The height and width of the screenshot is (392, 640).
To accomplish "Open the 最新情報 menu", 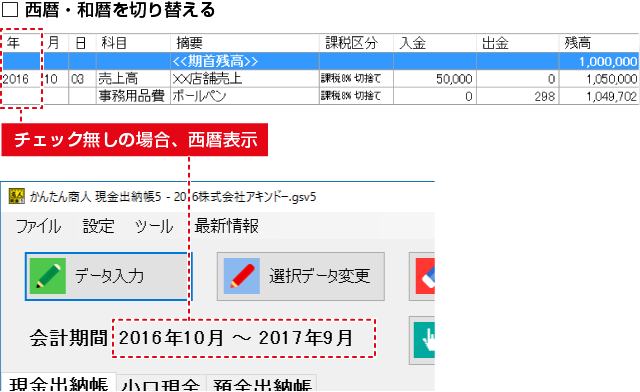I will pyautogui.click(x=227, y=226).
